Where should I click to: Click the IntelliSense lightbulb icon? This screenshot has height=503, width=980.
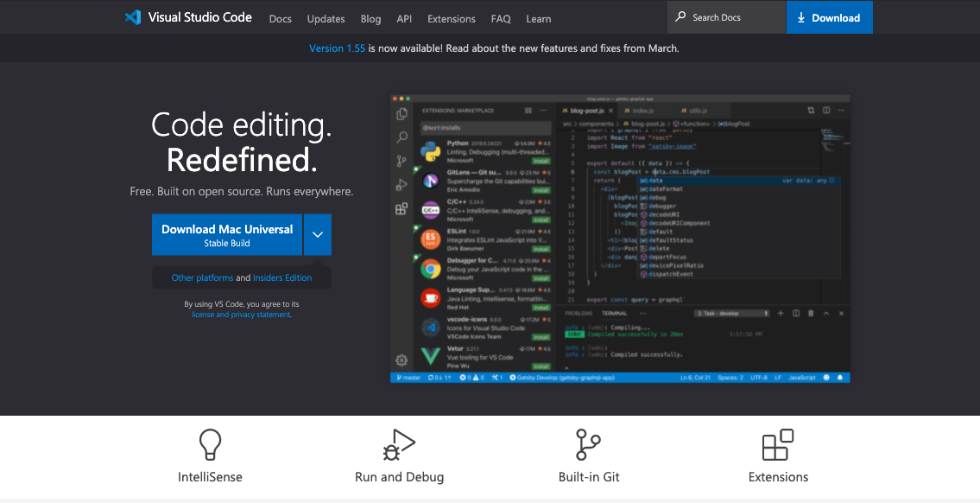[x=210, y=445]
